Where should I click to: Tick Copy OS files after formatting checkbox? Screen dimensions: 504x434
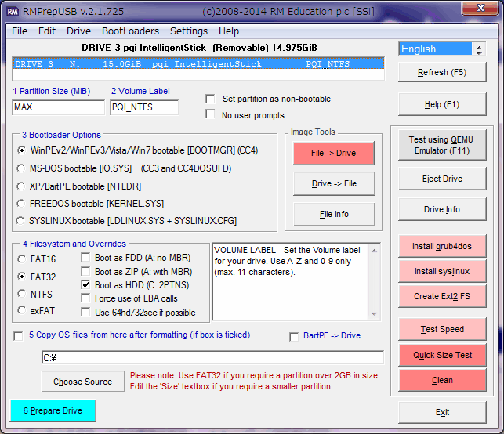point(18,336)
